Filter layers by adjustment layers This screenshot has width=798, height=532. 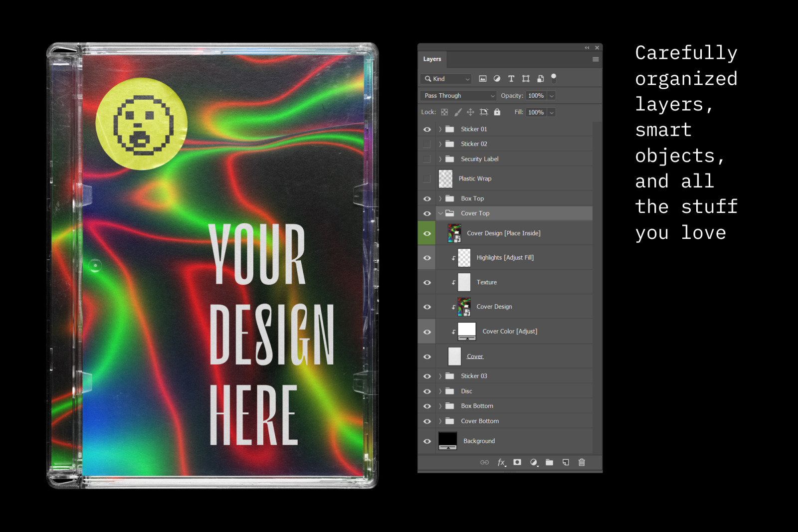click(497, 79)
